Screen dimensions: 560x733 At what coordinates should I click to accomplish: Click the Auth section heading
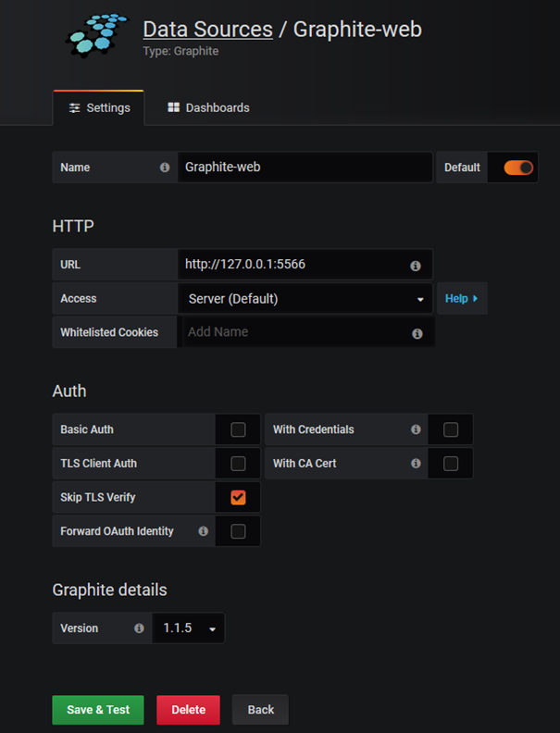pos(69,391)
